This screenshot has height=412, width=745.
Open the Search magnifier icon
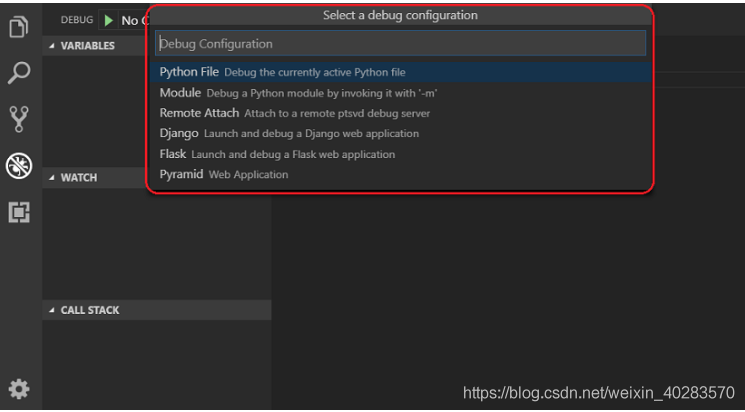[x=19, y=72]
